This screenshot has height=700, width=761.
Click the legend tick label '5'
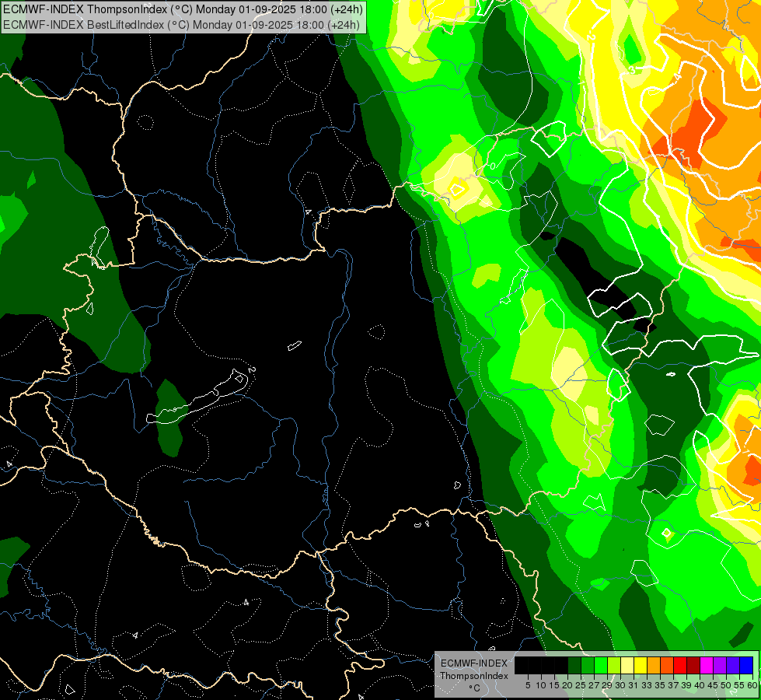[x=528, y=685]
